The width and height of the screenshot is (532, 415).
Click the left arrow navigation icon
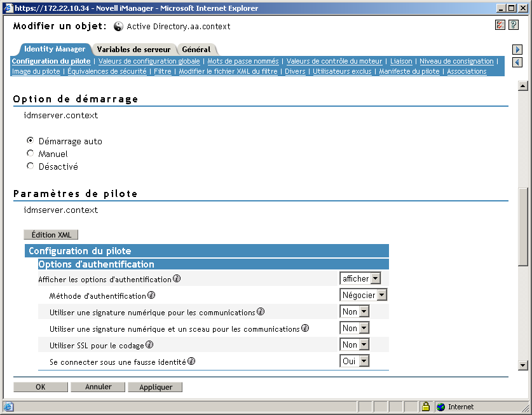[517, 61]
